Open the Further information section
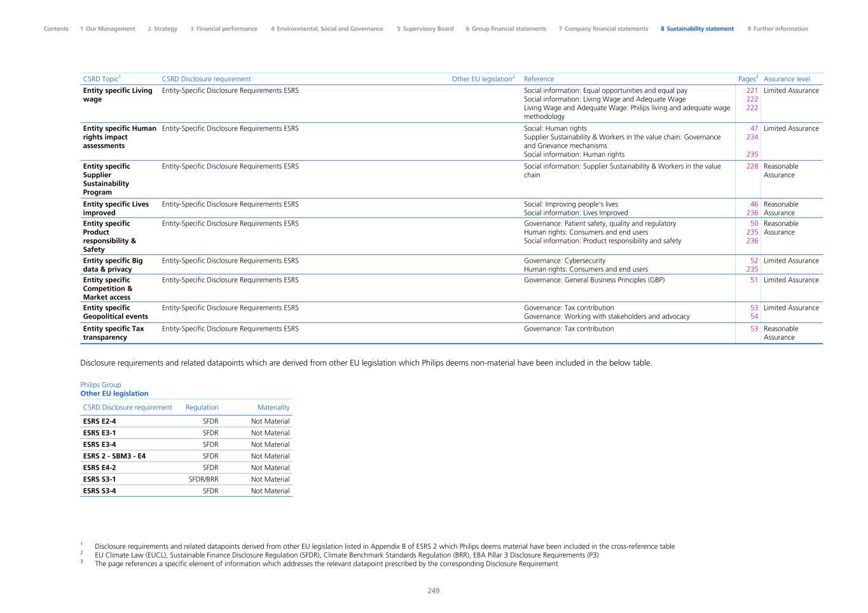The height and width of the screenshot is (613, 868). click(778, 29)
